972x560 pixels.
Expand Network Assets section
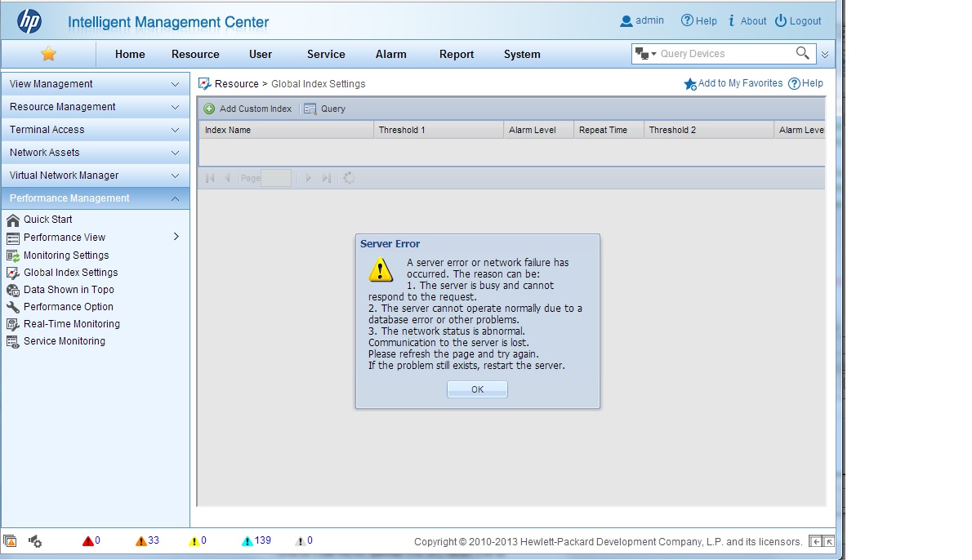pos(95,153)
